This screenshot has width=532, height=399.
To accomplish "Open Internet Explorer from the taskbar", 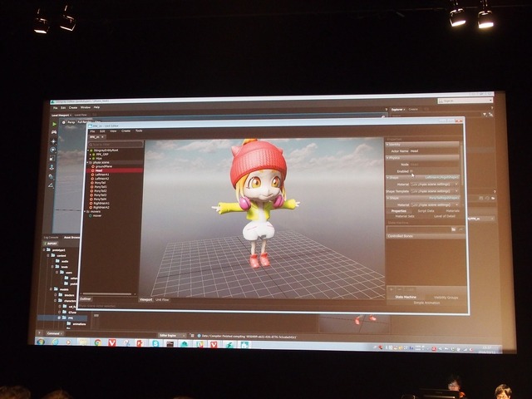I will click(55, 342).
